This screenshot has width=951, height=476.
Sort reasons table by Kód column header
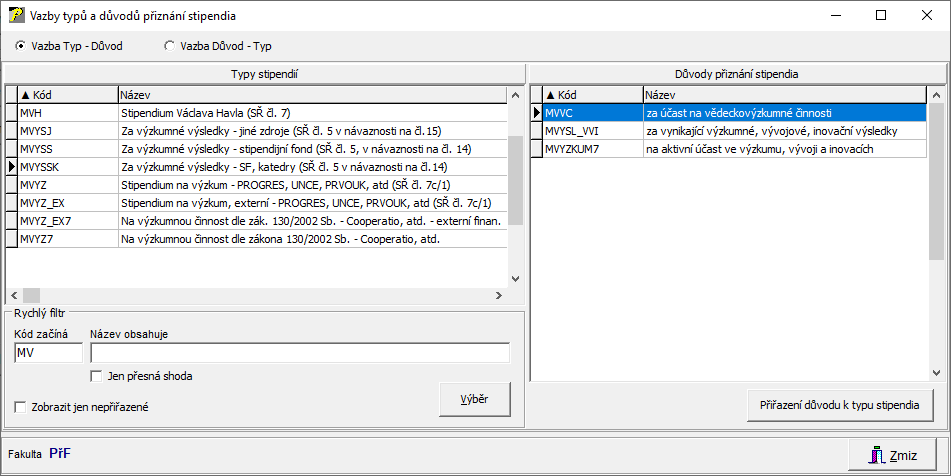[x=592, y=94]
